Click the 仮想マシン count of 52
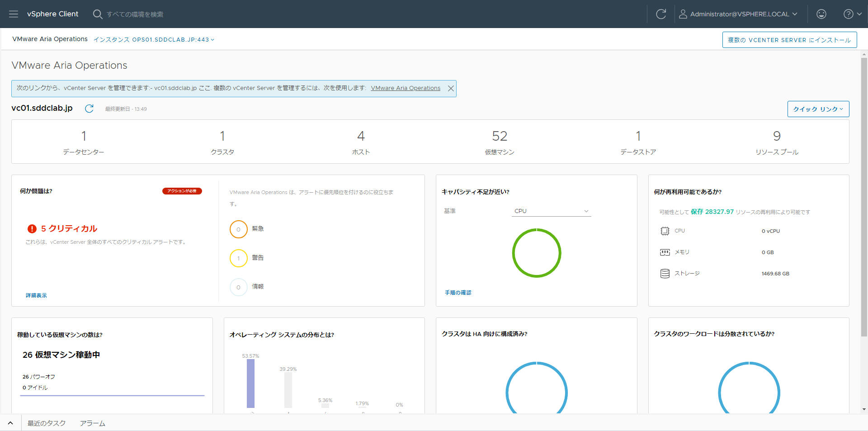The width and height of the screenshot is (868, 431). (x=500, y=136)
